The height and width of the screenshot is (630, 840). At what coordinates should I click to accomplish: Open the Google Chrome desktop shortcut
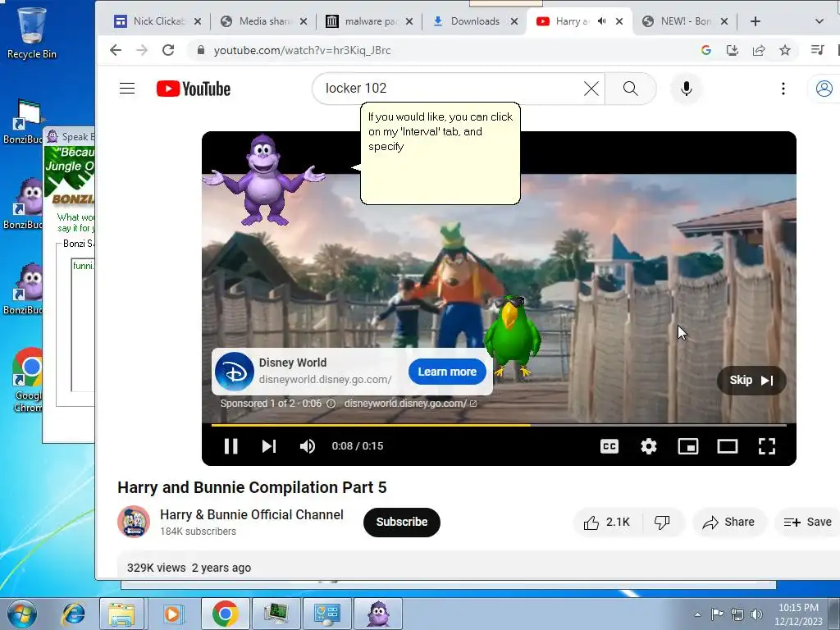pyautogui.click(x=28, y=381)
